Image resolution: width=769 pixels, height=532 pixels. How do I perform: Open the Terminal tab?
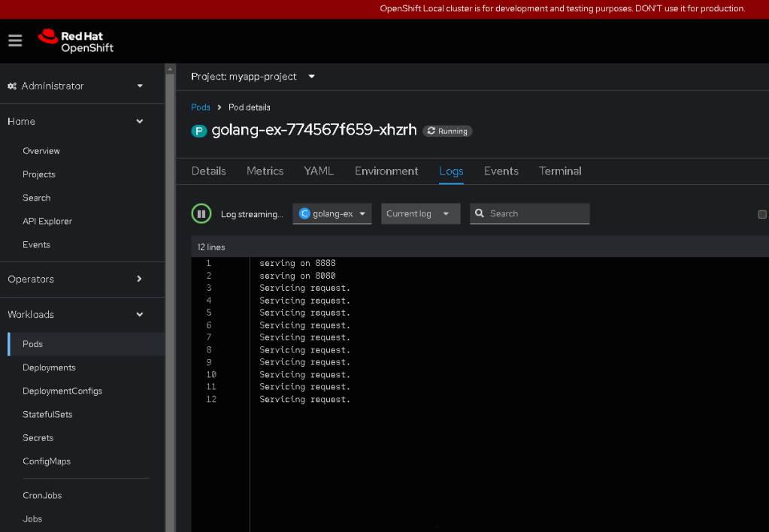(560, 171)
